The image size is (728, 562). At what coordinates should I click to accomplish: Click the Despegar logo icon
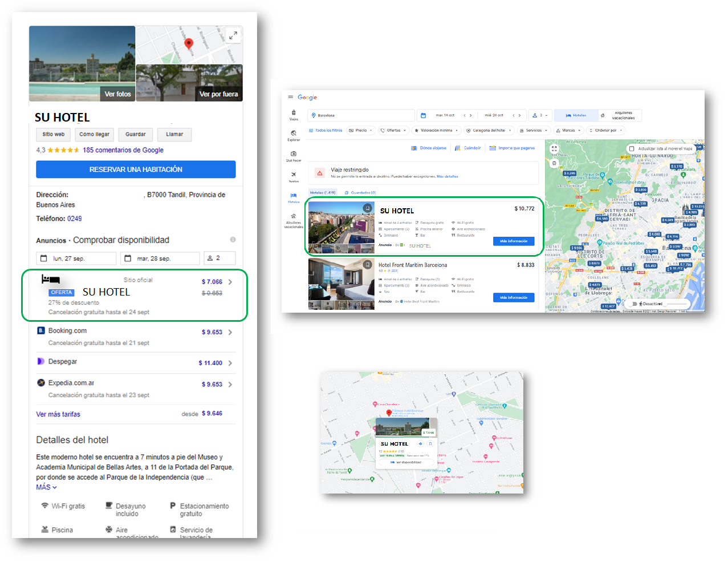click(x=41, y=361)
